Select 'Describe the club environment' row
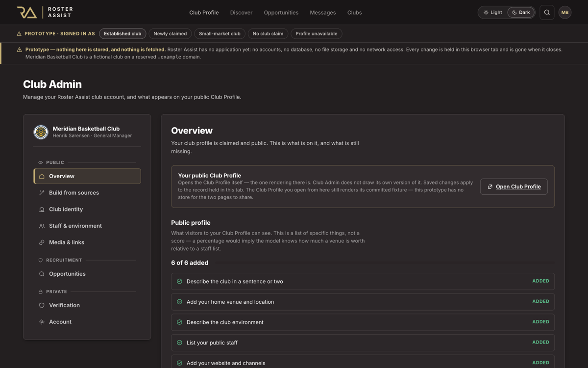 [363, 322]
